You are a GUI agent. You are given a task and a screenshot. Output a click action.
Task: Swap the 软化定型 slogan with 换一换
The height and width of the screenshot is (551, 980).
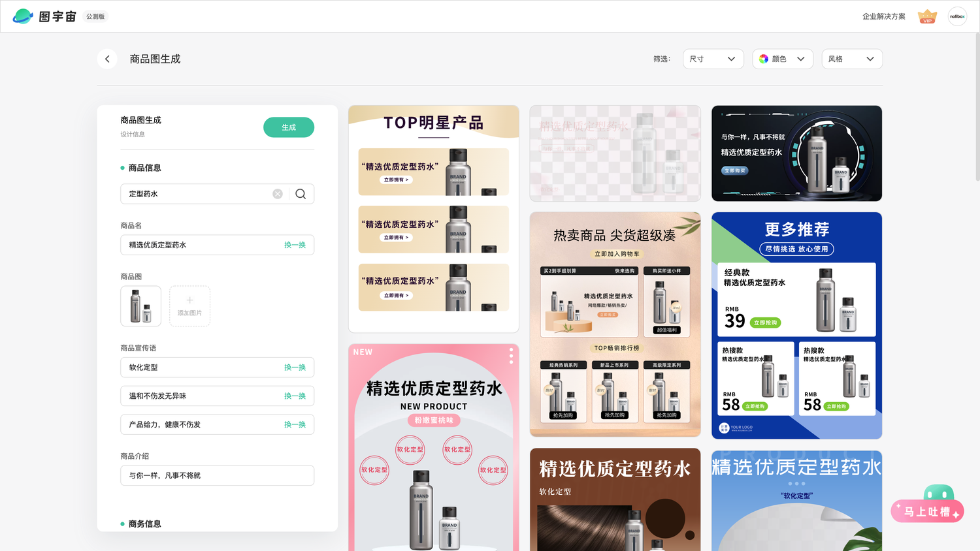coord(295,368)
